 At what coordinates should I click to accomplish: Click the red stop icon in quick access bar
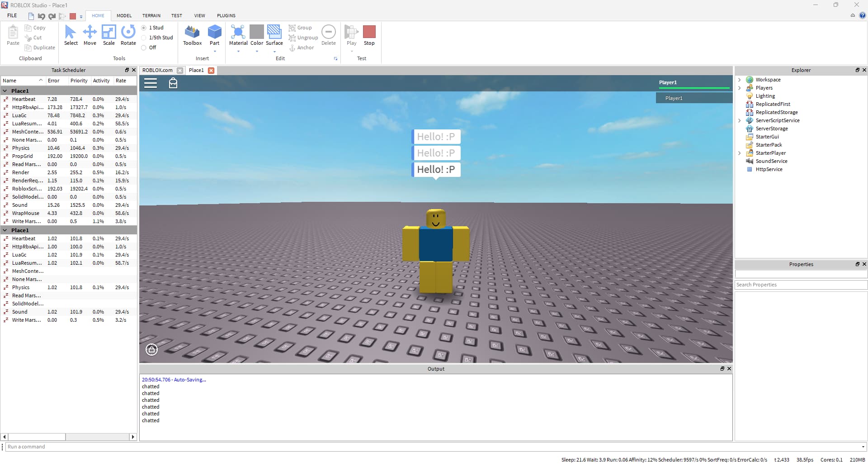tap(72, 16)
